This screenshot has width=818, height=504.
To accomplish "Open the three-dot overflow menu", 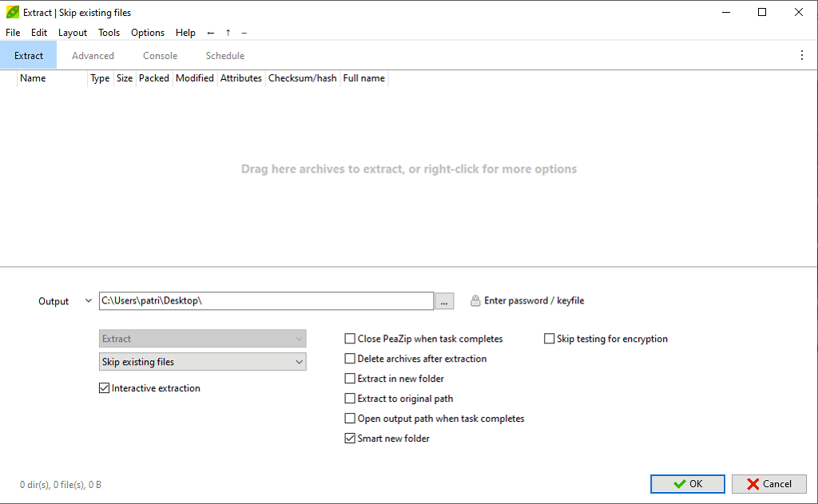I will coord(802,55).
